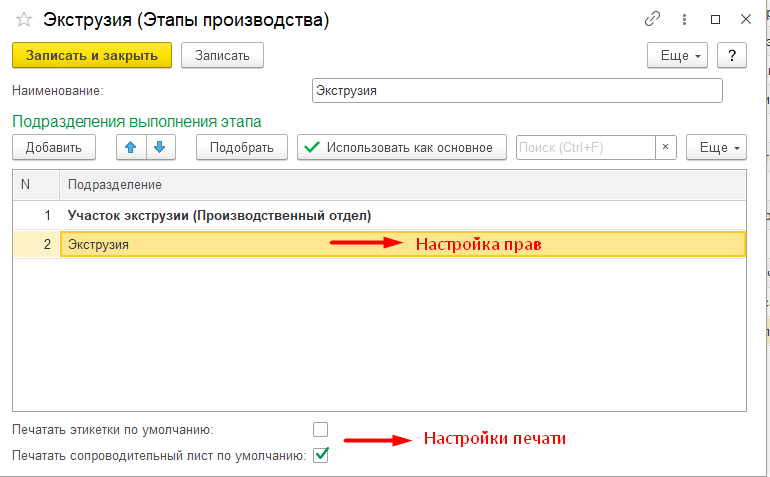Maximize the Экструзия window
Viewport: 770px width, 477px height.
[715, 19]
